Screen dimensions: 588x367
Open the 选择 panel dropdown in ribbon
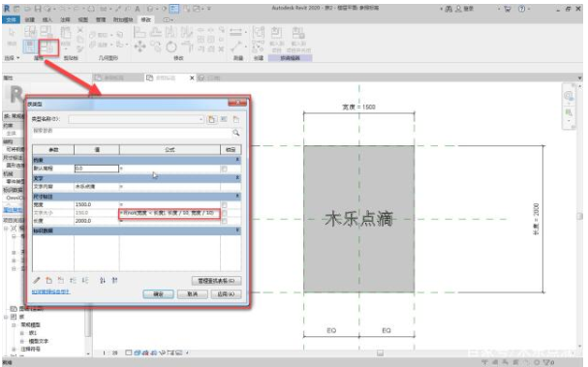point(12,58)
